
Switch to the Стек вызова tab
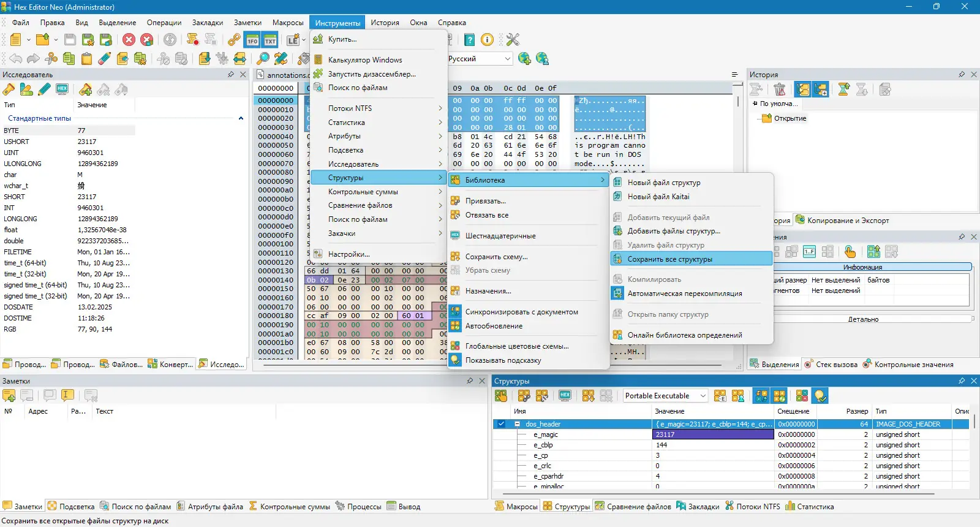pyautogui.click(x=831, y=365)
